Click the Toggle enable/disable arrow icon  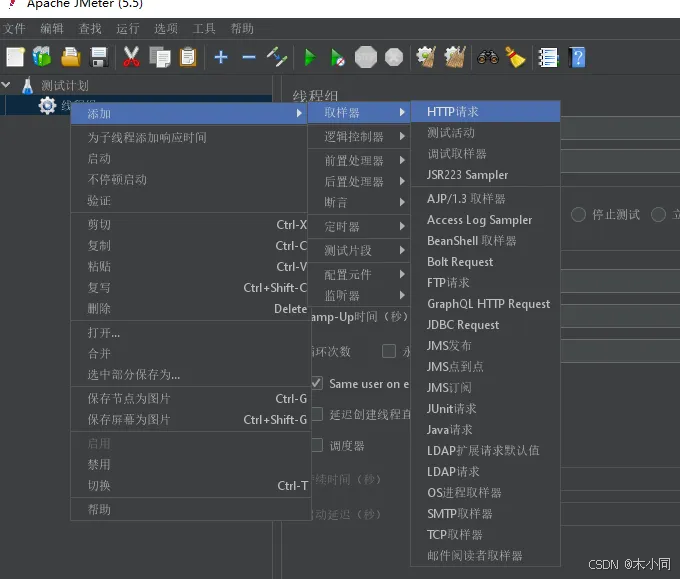277,57
